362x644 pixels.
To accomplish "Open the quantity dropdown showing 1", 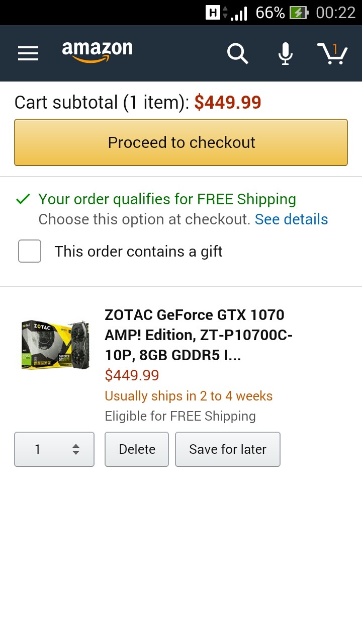I will point(54,449).
